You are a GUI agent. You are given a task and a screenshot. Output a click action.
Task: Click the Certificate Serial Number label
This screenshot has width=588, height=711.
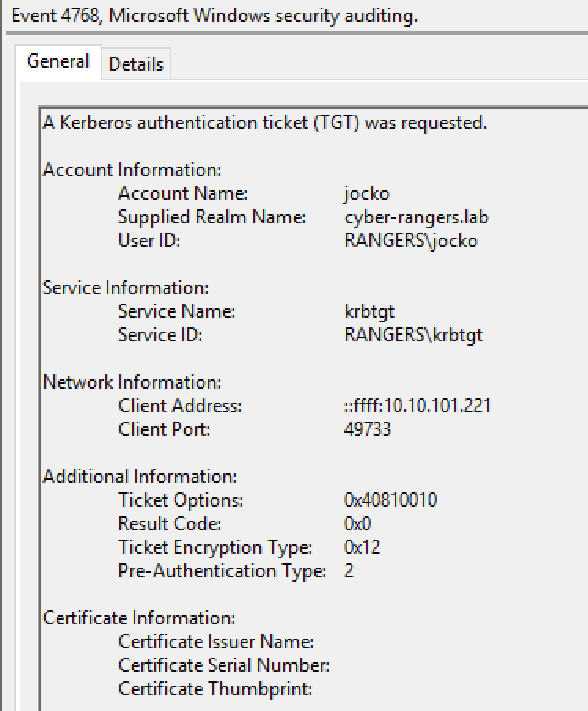(x=224, y=665)
